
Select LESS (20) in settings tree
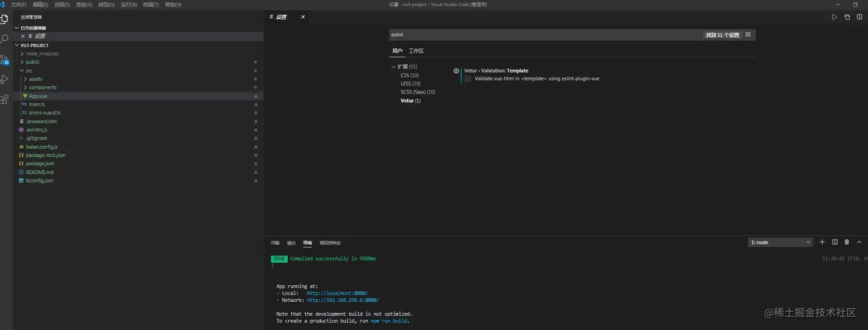pos(410,84)
